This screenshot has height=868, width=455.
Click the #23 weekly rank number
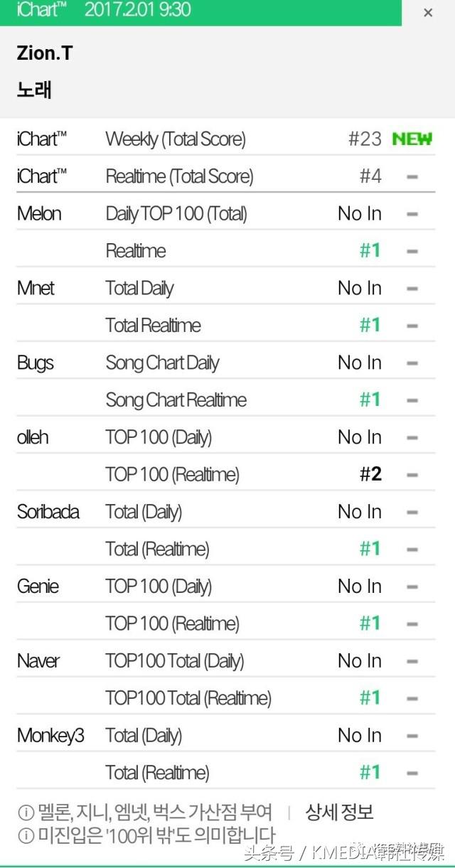(365, 139)
